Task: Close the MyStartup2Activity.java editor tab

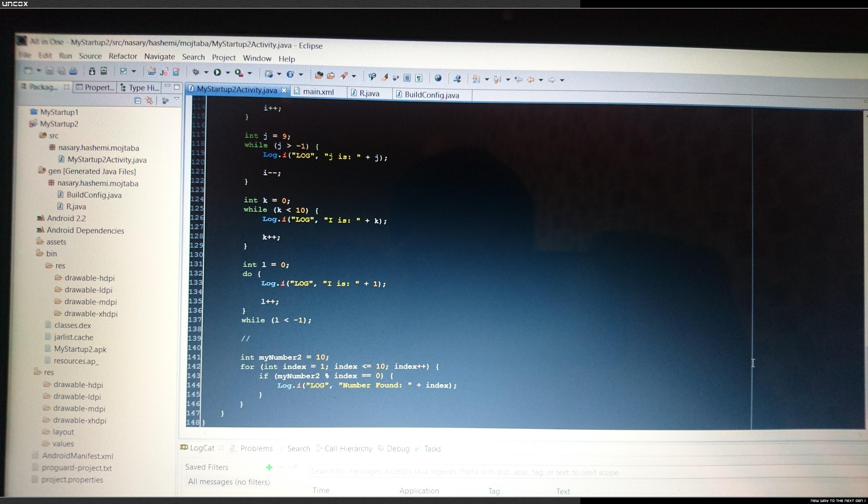Action: [x=284, y=90]
